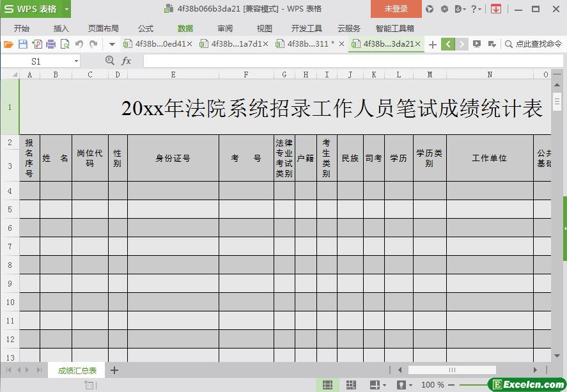The image size is (567, 392).
Task: Click the 未登录 login button
Action: (396, 9)
